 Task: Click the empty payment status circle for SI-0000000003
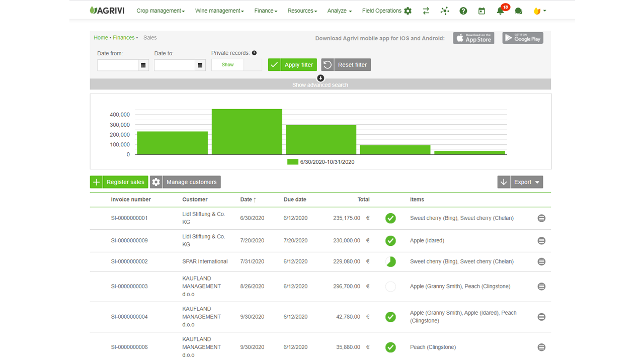click(x=390, y=286)
